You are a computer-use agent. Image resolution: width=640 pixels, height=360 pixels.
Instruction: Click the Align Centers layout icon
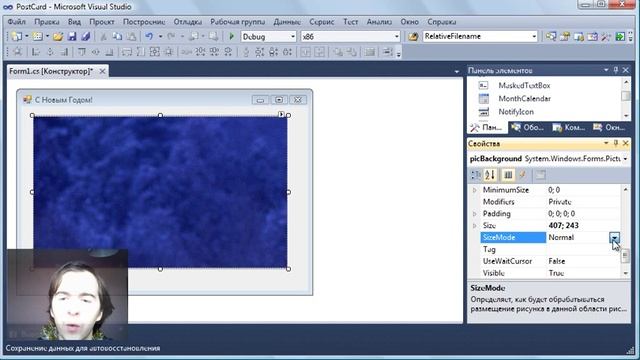50,52
